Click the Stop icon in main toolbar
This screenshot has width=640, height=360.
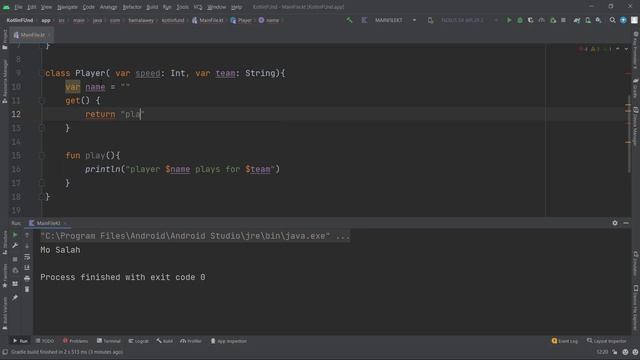click(563, 20)
